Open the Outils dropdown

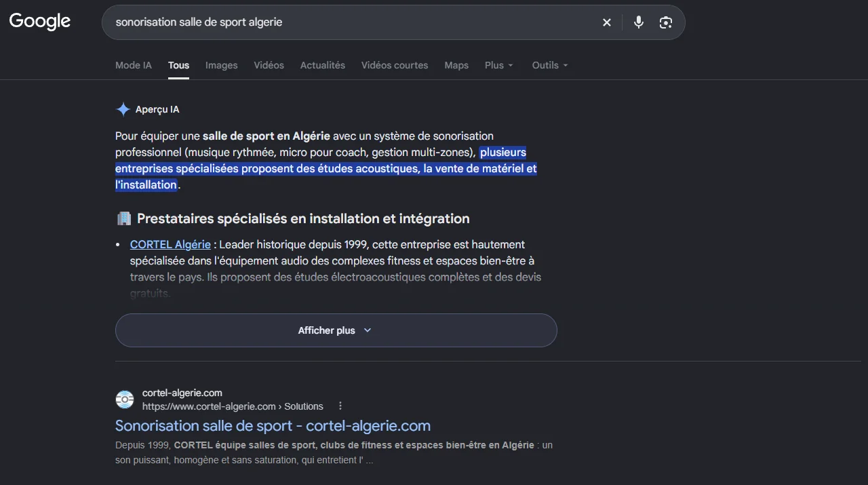[x=550, y=65]
